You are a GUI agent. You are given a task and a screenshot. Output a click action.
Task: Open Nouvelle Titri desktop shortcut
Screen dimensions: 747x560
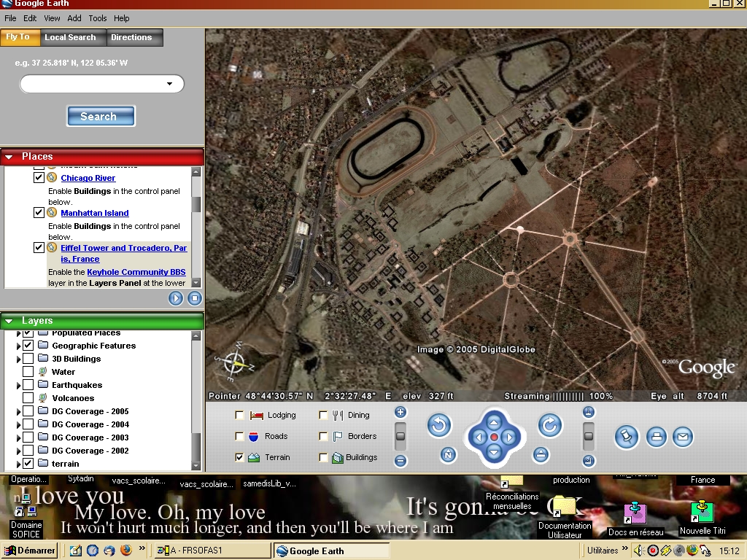(703, 518)
